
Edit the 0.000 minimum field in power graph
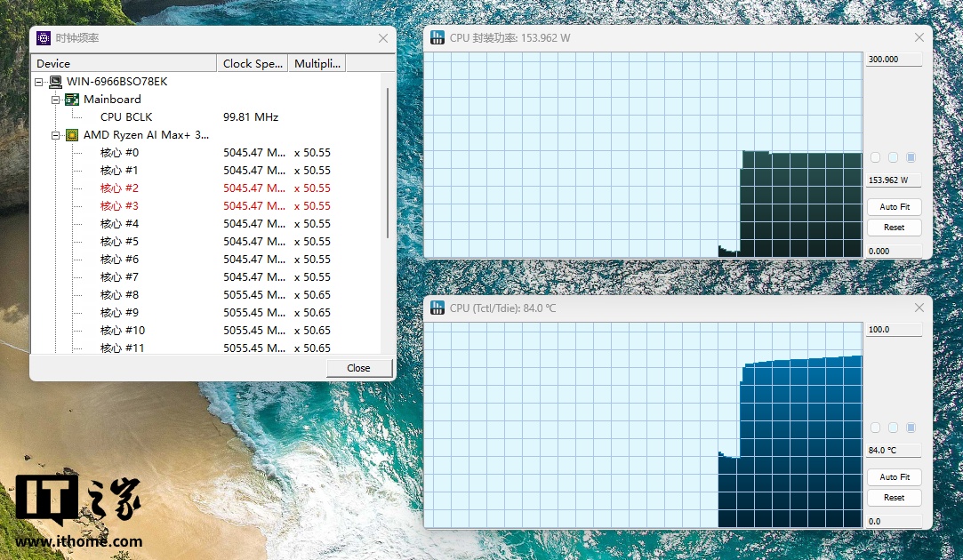click(x=895, y=252)
